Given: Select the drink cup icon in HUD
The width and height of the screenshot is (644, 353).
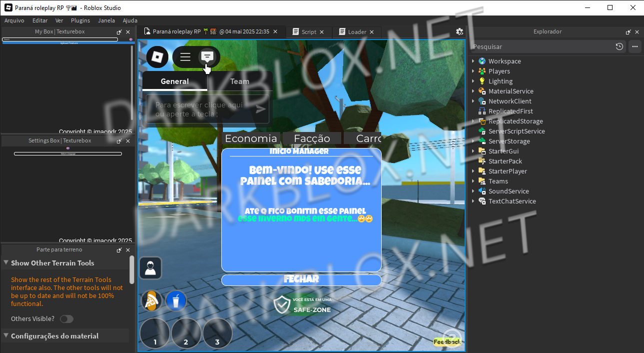Looking at the screenshot, I should tap(176, 301).
